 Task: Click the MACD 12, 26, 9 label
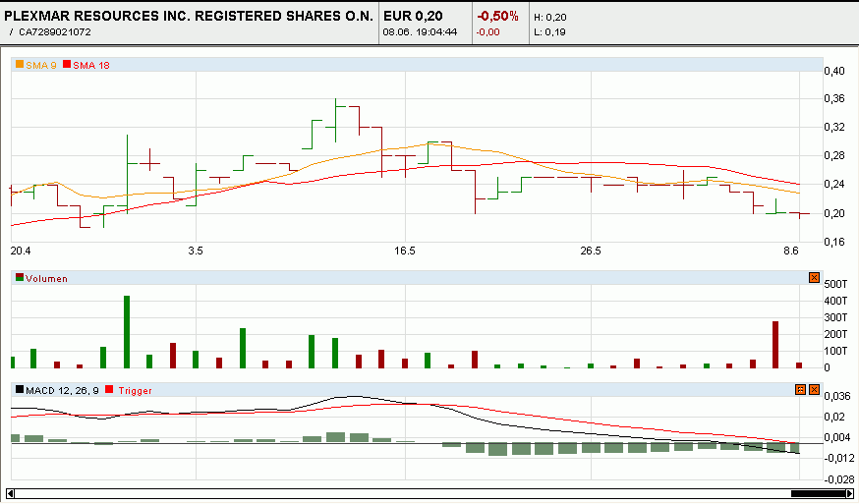[x=62, y=391]
